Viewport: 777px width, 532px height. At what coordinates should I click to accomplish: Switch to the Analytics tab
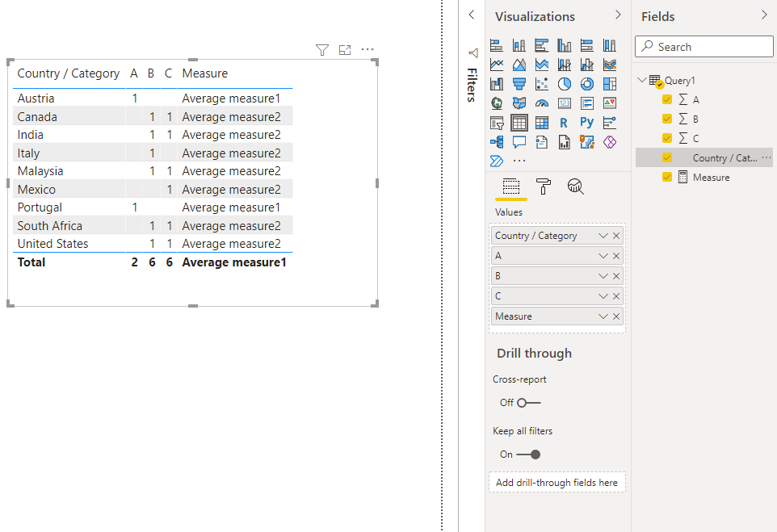[575, 186]
